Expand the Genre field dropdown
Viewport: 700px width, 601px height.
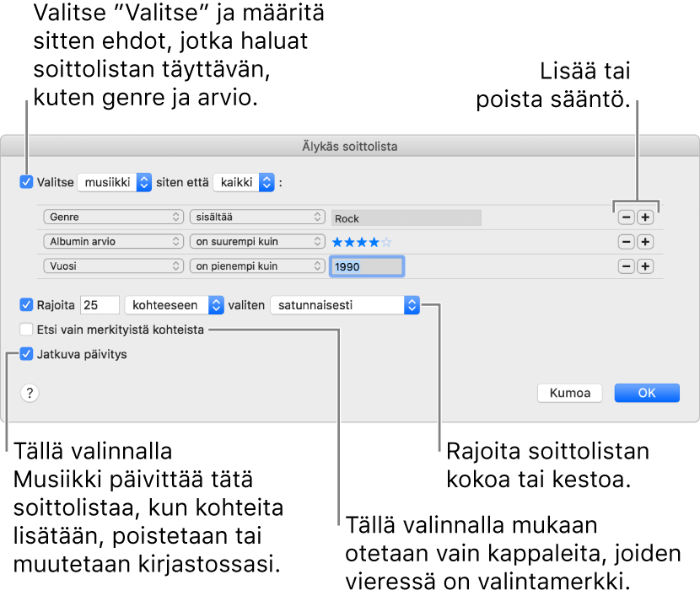[x=113, y=217]
